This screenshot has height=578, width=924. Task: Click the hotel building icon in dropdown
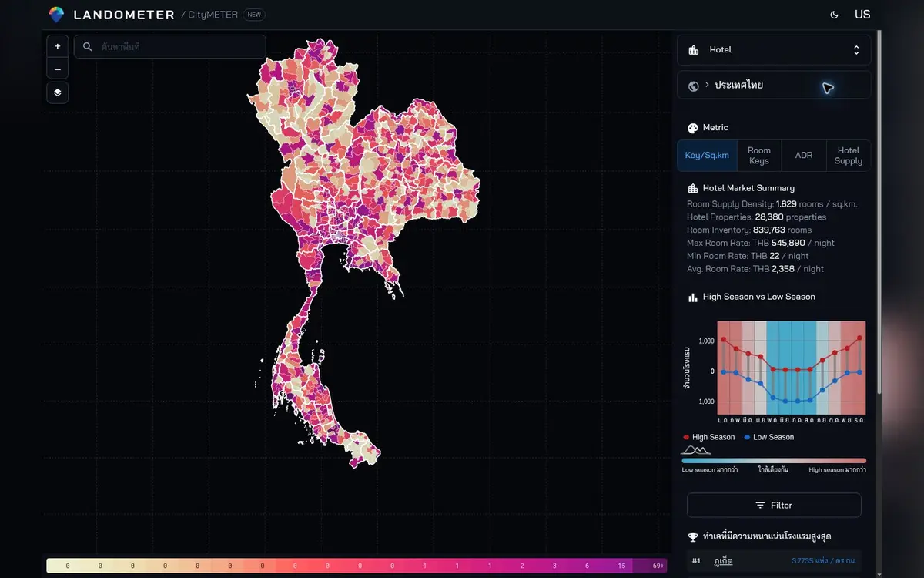(693, 50)
